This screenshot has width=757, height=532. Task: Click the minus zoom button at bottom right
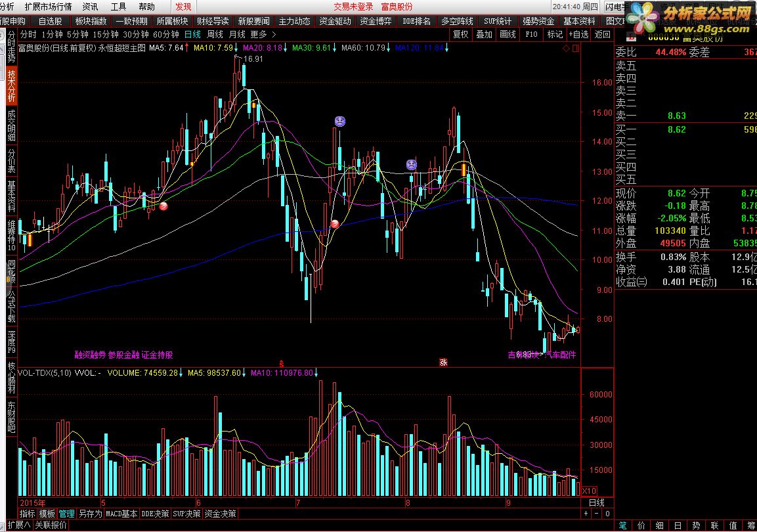coord(597,514)
